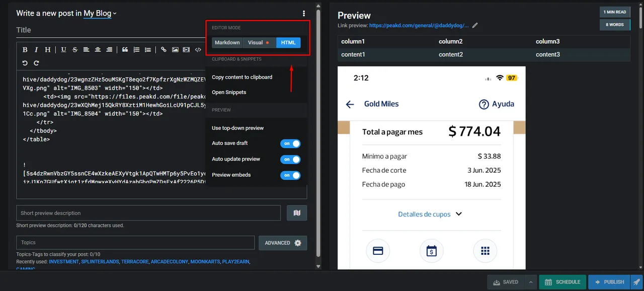Screen dimensions: 644x291
Task: Click the rocket icon beside Publish
Action: tap(636, 282)
